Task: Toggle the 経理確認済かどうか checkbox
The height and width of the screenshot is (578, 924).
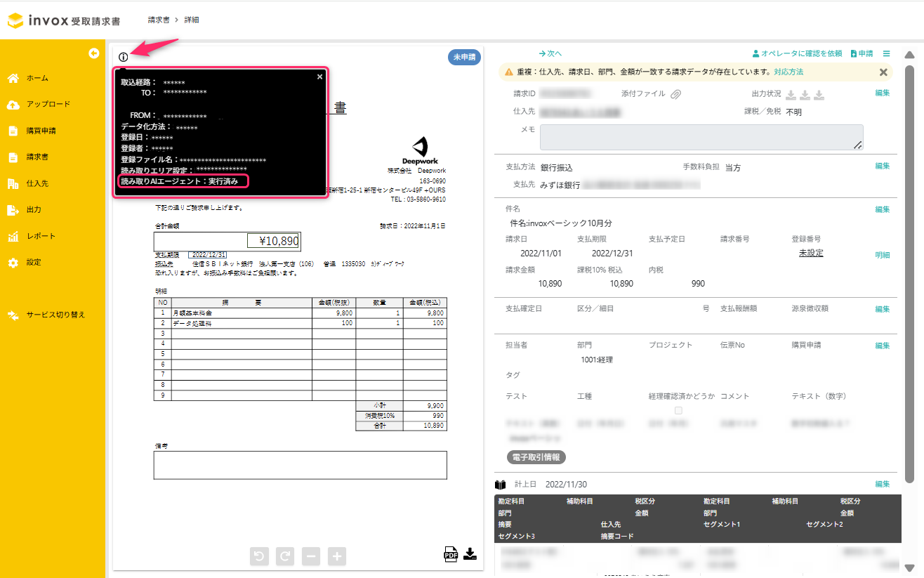Action: pos(678,410)
